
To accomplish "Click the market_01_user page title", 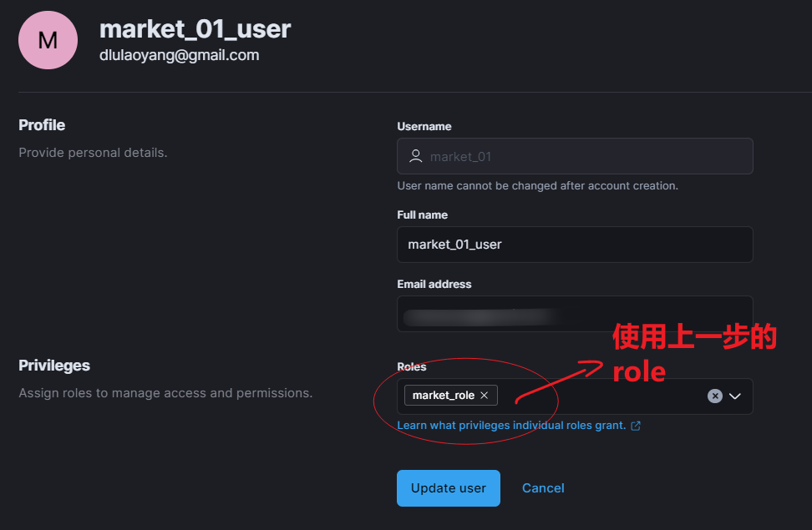I will [195, 28].
